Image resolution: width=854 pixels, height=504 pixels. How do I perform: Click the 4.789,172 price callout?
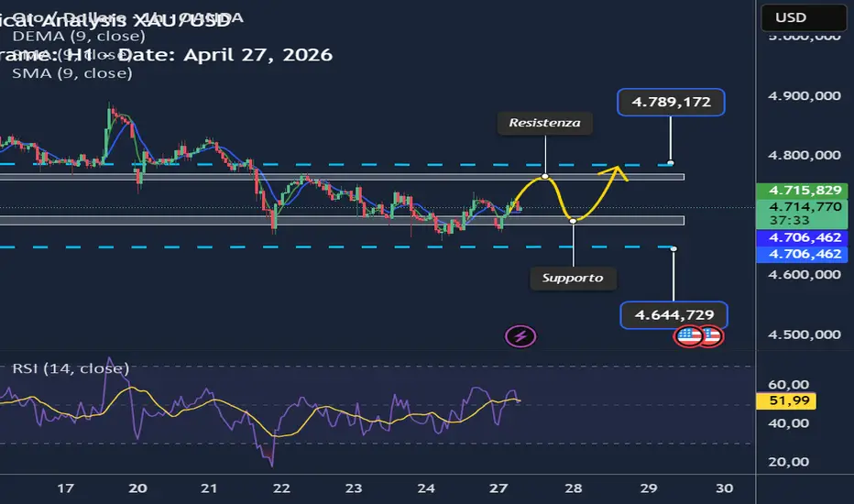pos(671,102)
